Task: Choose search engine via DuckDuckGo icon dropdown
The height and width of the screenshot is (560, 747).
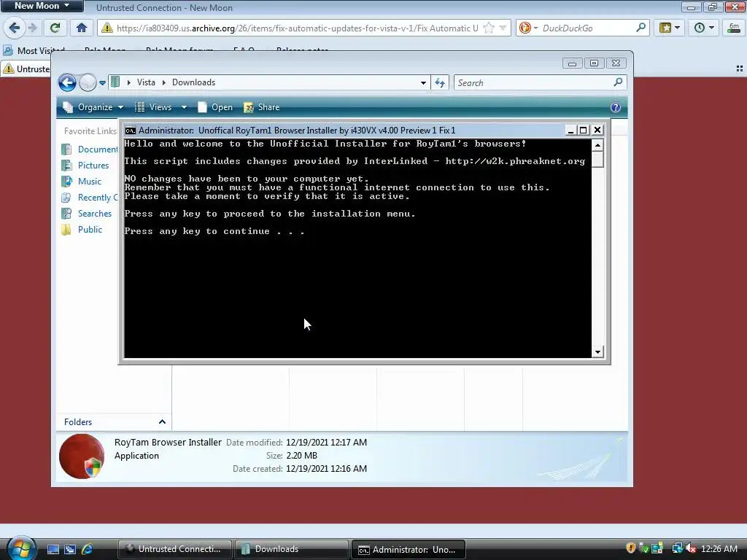Action: pos(528,28)
